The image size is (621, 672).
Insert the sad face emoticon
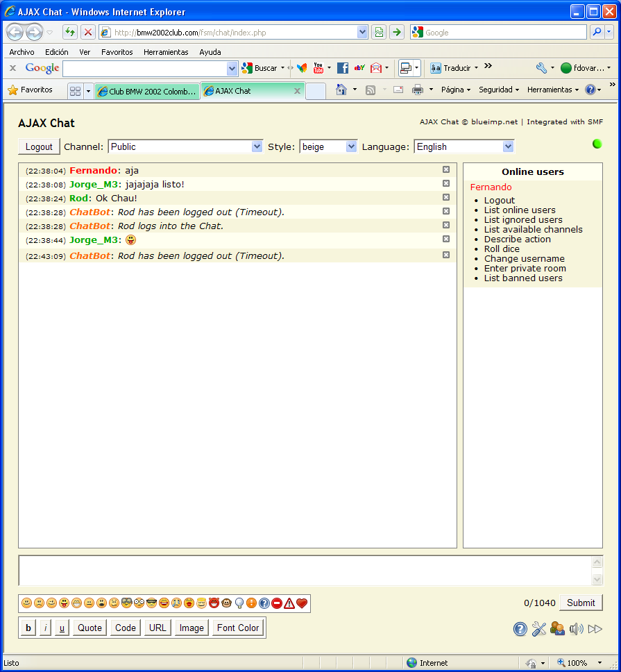click(x=39, y=603)
